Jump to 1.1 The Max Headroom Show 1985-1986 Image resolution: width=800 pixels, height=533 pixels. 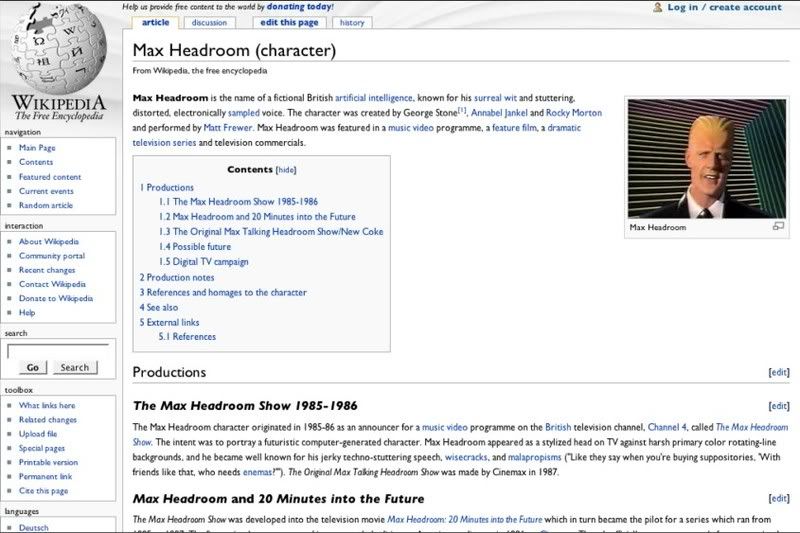click(238, 201)
